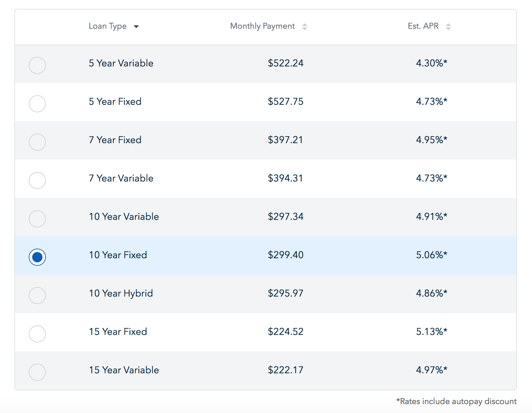This screenshot has height=413, width=532.
Task: Select the 15 Year Fixed radio button
Action: click(37, 334)
